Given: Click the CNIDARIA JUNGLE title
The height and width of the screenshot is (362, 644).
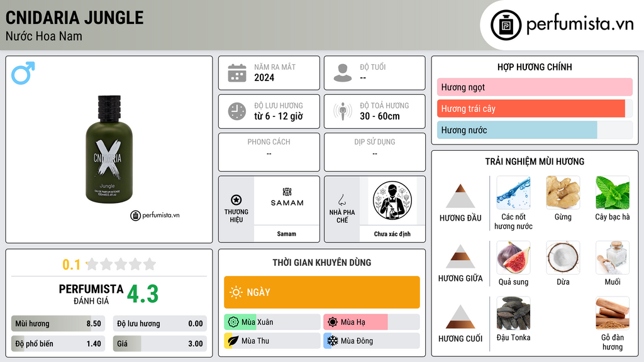Looking at the screenshot, I should (75, 18).
